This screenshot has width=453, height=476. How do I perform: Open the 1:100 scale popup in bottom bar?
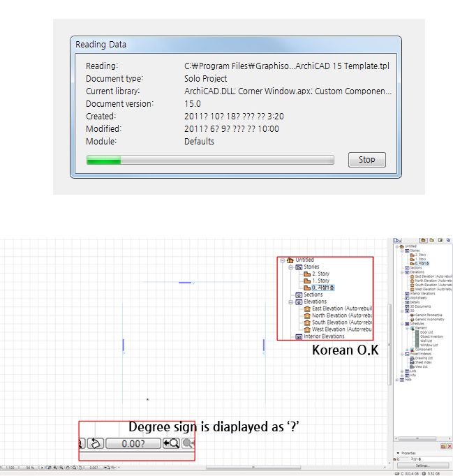coord(10,468)
